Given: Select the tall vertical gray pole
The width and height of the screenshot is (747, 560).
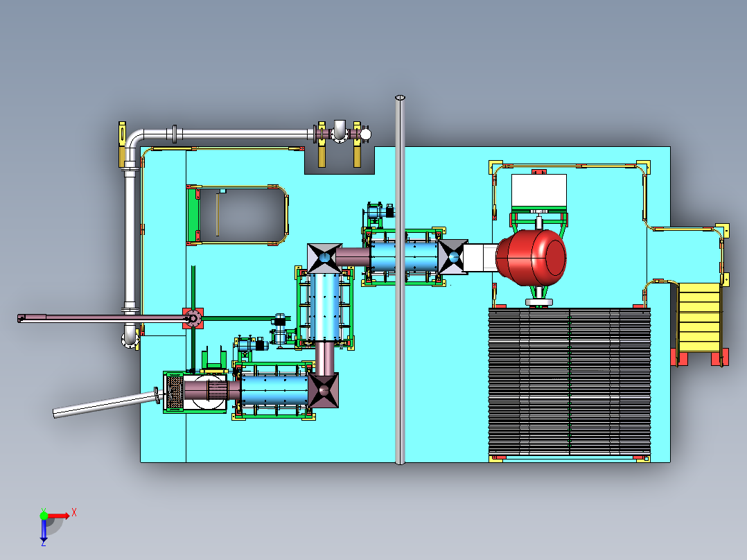Looking at the screenshot, I should pyautogui.click(x=401, y=280).
